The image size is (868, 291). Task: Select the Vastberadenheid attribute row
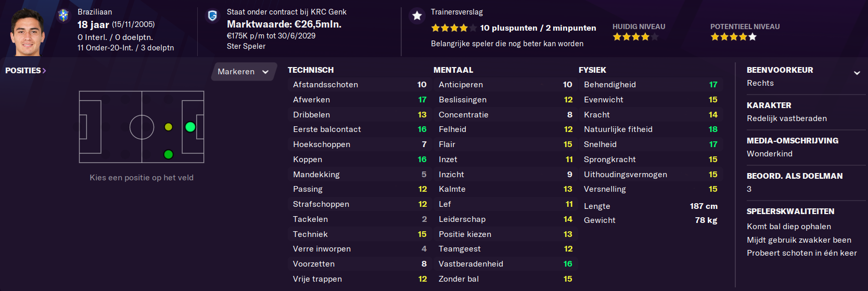pyautogui.click(x=505, y=264)
